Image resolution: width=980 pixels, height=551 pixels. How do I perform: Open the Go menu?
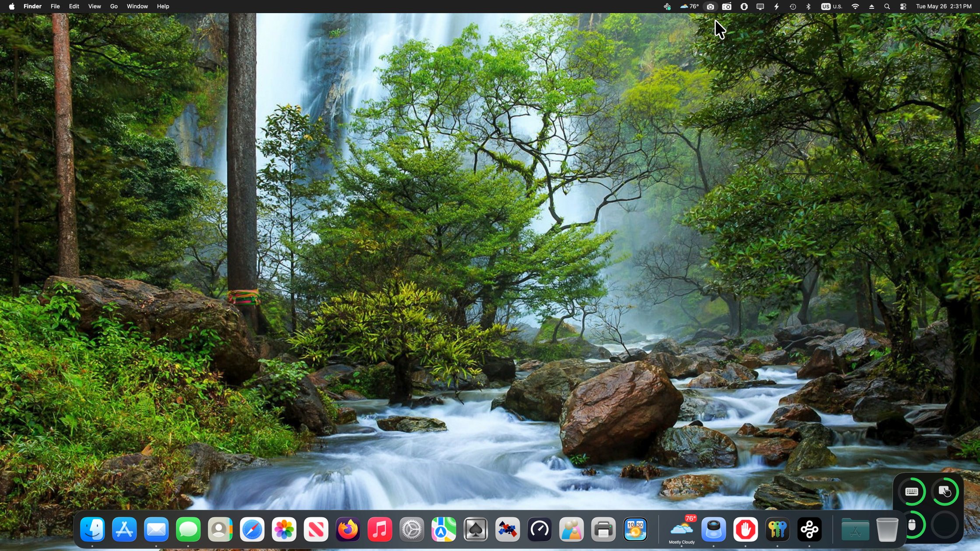coord(114,7)
